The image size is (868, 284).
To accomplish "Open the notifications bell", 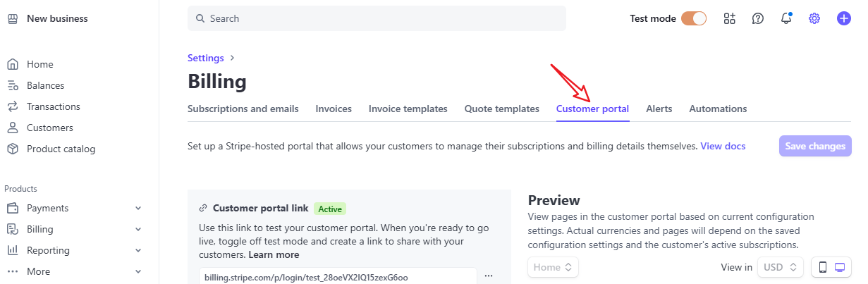I will pos(786,18).
